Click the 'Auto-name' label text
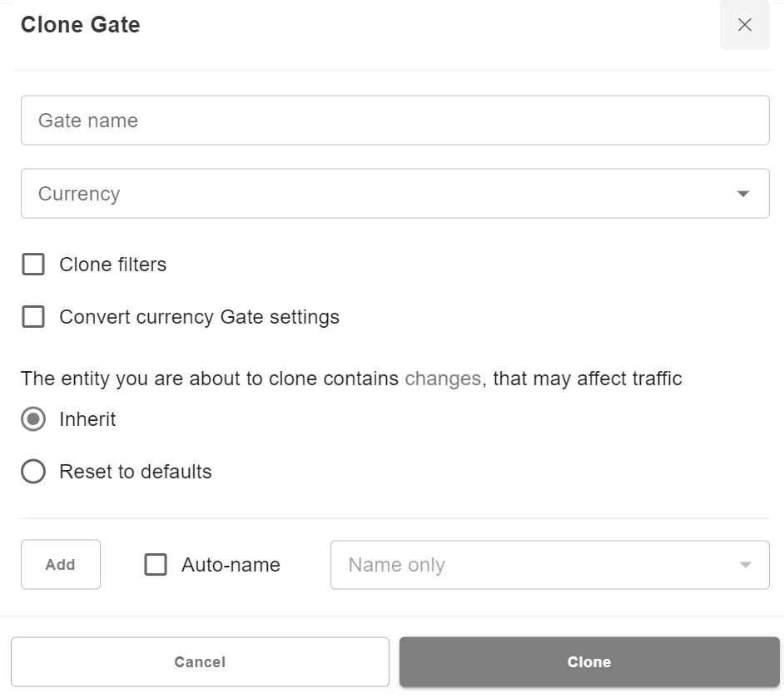 (231, 565)
